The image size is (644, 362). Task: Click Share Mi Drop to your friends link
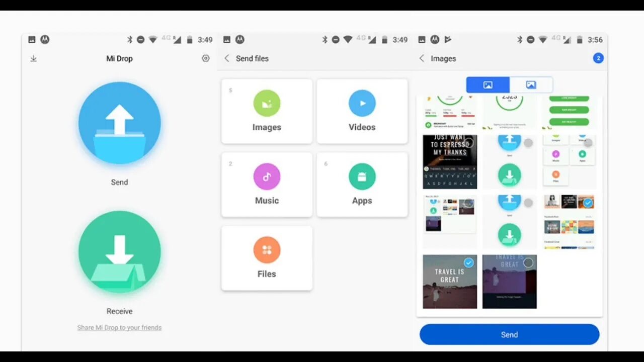click(x=119, y=327)
